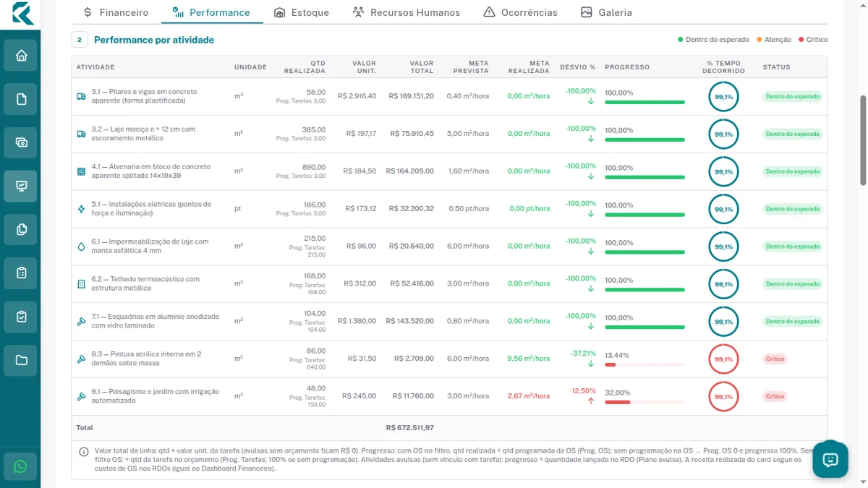Image resolution: width=868 pixels, height=488 pixels.
Task: Click the Status column header
Action: pyautogui.click(x=776, y=67)
